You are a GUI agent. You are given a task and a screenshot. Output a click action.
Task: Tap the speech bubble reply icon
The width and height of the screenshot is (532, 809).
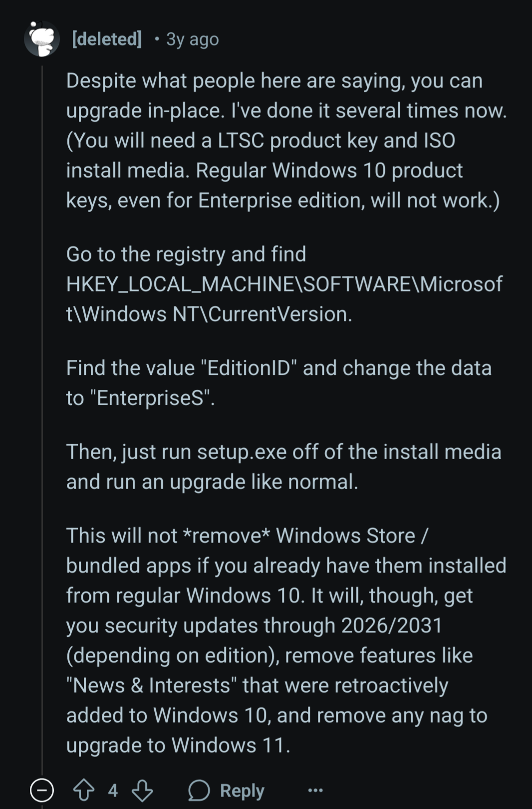199,790
